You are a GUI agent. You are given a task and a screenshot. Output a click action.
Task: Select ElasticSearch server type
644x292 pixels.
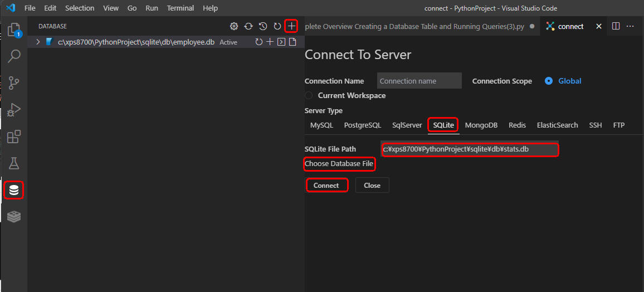(557, 125)
